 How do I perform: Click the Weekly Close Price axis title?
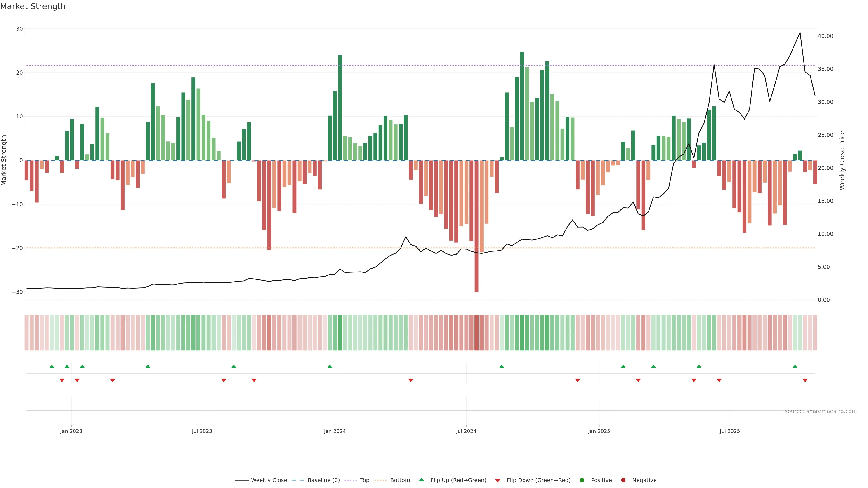pos(842,160)
